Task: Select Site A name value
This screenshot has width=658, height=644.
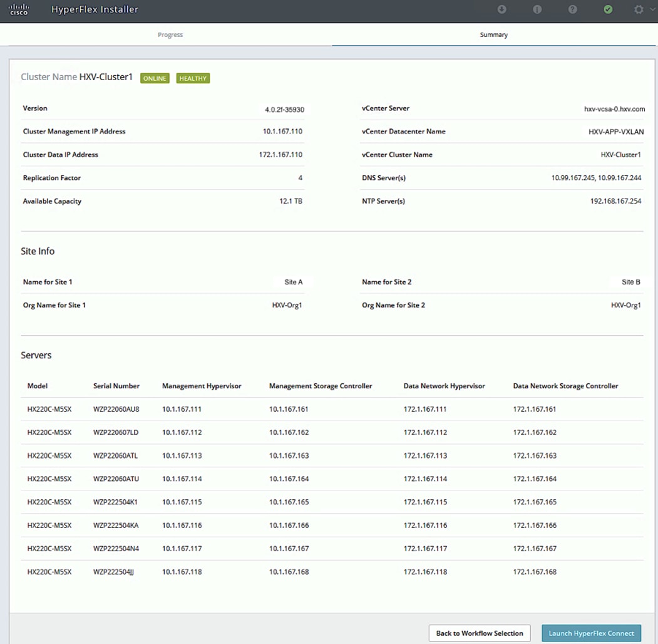Action: pos(294,282)
